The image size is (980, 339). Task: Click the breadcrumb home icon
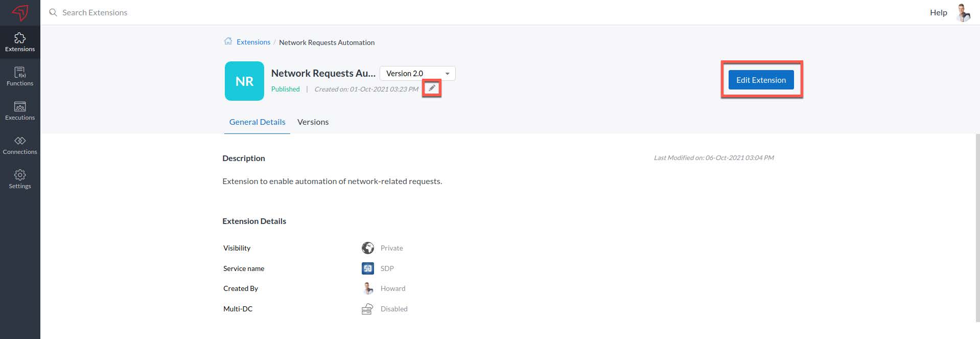point(228,41)
